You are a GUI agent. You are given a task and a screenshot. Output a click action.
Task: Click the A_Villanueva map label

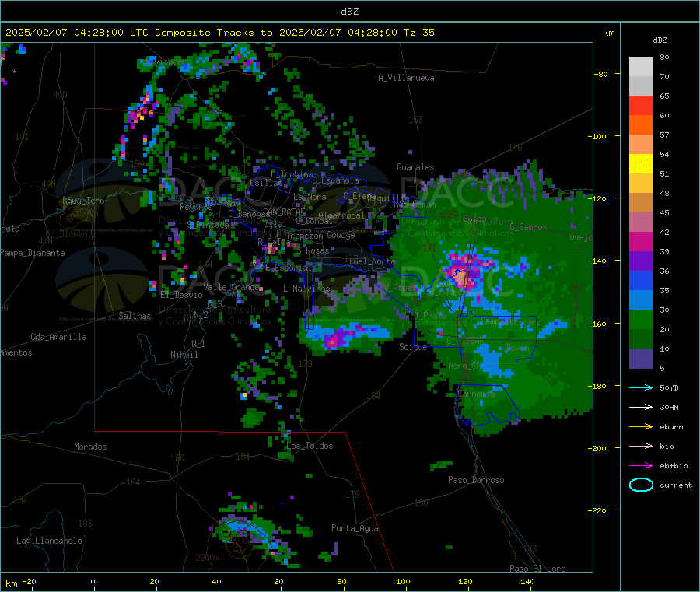click(x=406, y=78)
